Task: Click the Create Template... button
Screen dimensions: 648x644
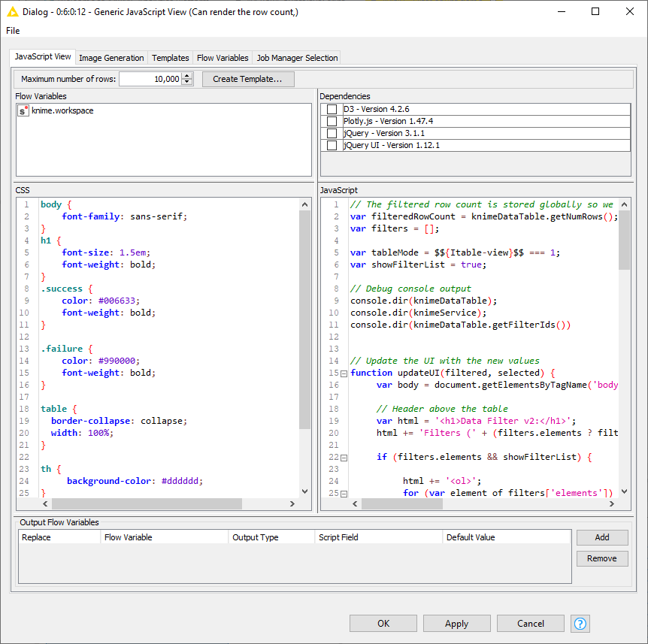Action: coord(247,79)
